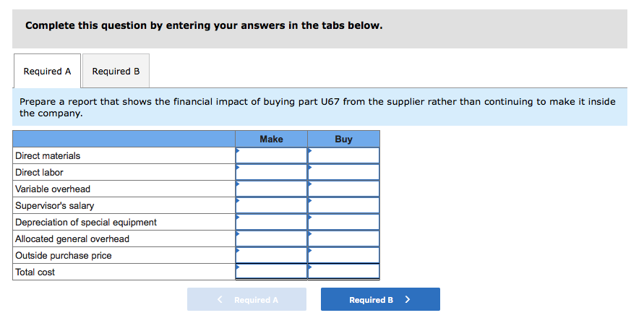The image size is (644, 331).
Task: Select Make cell for Variable overhead
Action: pyautogui.click(x=271, y=189)
